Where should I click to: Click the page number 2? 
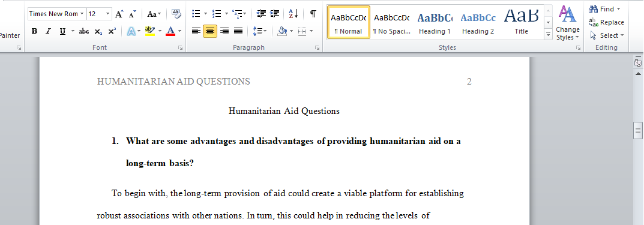[469, 82]
